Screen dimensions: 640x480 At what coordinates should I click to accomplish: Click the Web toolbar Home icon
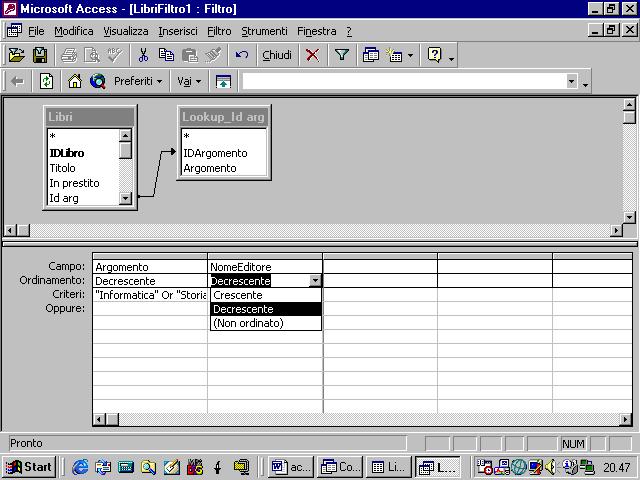tap(75, 81)
